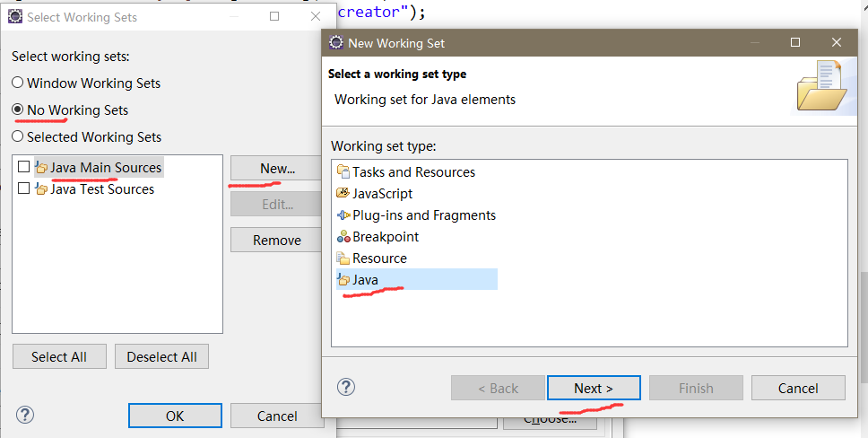The image size is (868, 438).
Task: Click the Resource working set icon
Action: coord(343,258)
